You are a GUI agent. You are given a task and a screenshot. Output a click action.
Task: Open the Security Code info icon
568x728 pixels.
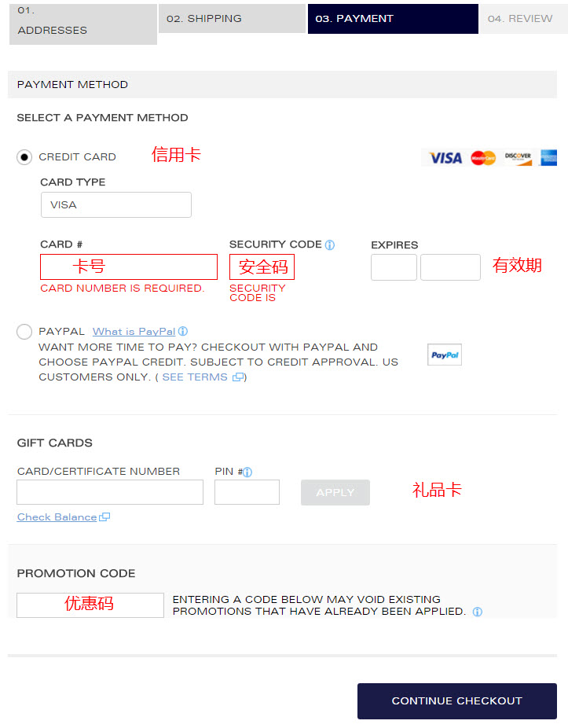coord(329,245)
